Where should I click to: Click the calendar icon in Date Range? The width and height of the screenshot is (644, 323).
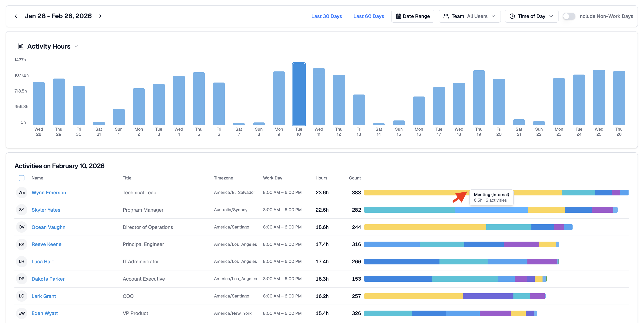pyautogui.click(x=398, y=16)
